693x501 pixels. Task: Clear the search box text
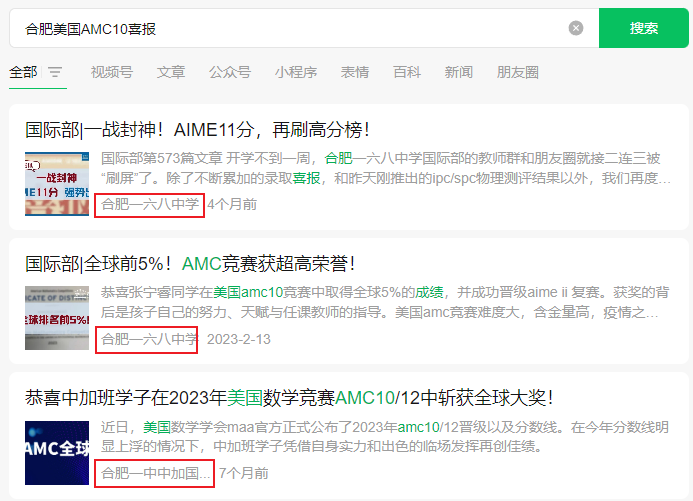pyautogui.click(x=575, y=28)
